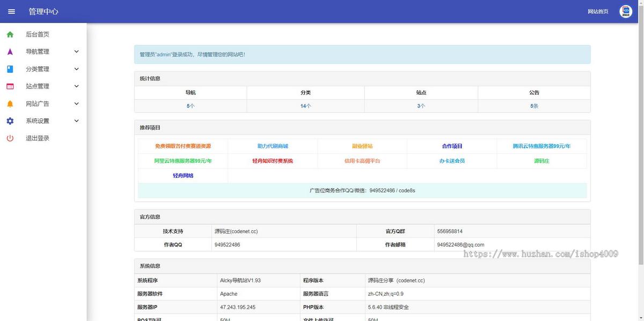644x321 pixels.
Task: Click the gear icon for 系统设置
Action: pyautogui.click(x=10, y=121)
